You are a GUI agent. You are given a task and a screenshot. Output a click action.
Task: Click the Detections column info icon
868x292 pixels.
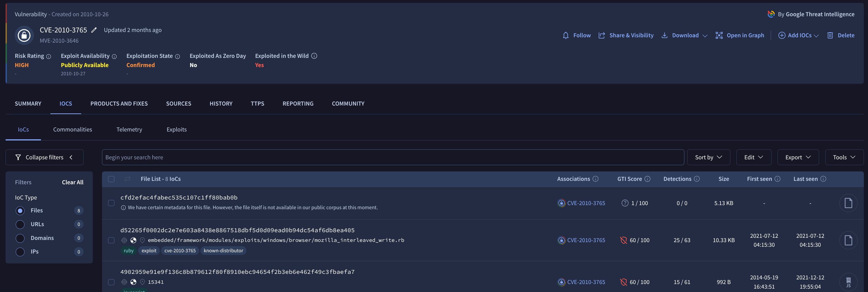pyautogui.click(x=697, y=179)
